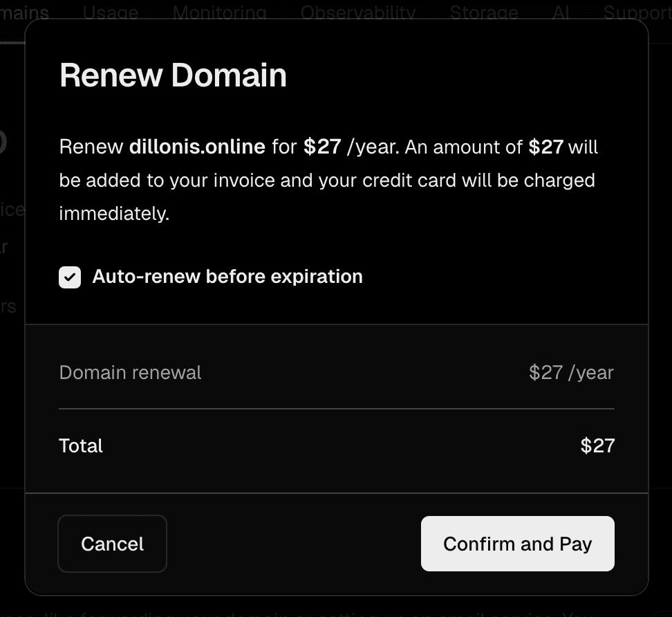This screenshot has height=617, width=672.
Task: Cancel the domain renewal
Action: (112, 544)
